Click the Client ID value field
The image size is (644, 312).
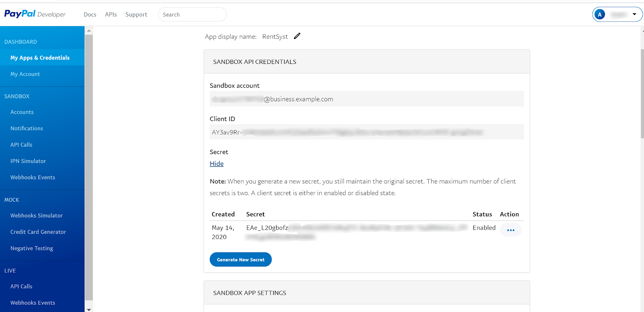coord(367,132)
